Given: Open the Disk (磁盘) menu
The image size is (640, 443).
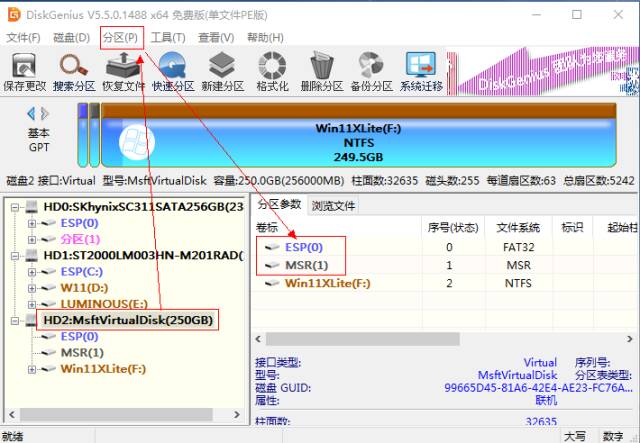Looking at the screenshot, I should tap(71, 38).
